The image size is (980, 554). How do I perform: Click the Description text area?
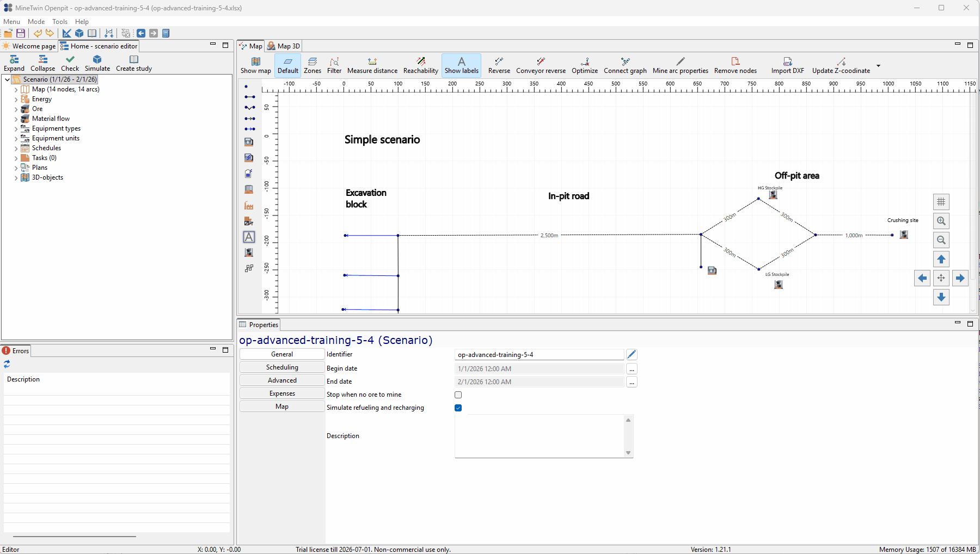539,436
